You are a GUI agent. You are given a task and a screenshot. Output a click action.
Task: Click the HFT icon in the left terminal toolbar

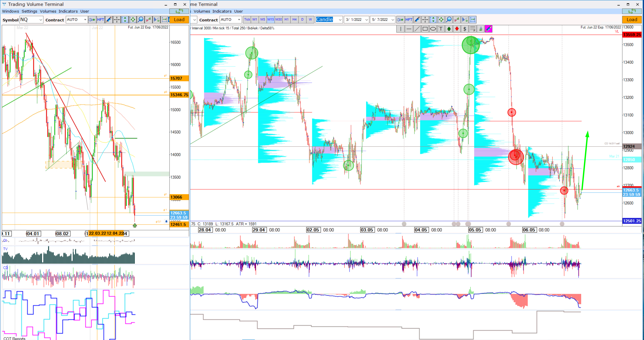click(100, 19)
